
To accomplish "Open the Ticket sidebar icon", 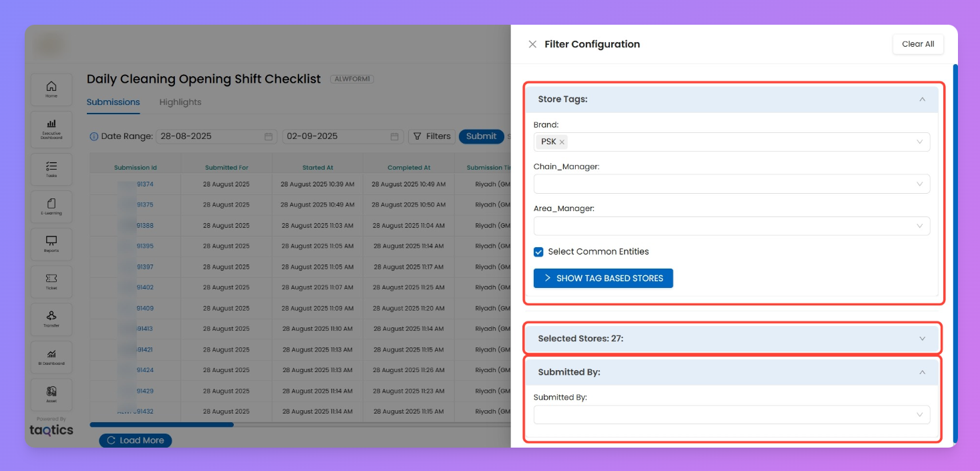I will tap(51, 281).
